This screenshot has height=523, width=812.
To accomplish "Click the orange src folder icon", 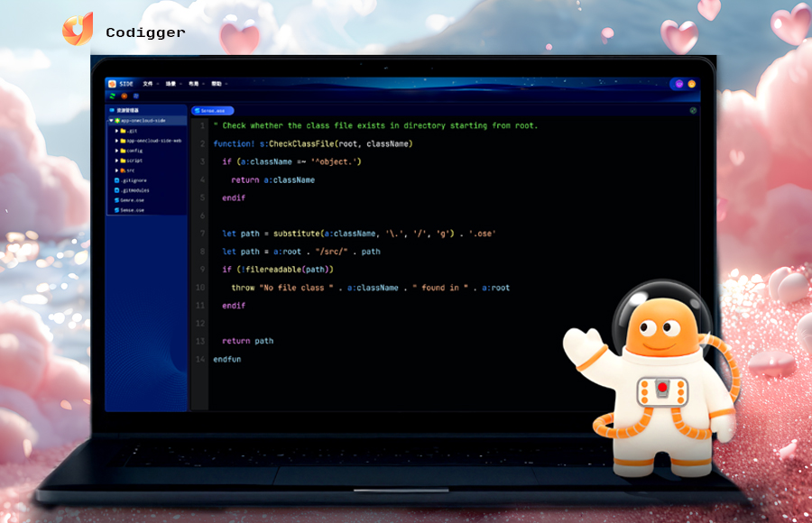I will tap(124, 170).
